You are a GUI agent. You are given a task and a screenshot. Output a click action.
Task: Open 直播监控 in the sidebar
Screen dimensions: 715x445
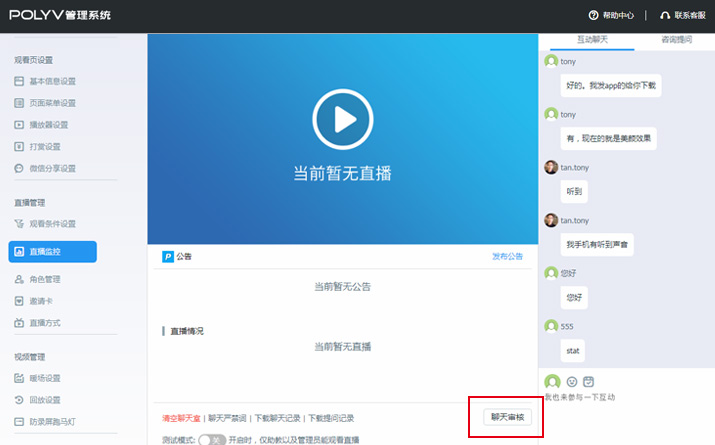[x=53, y=252]
